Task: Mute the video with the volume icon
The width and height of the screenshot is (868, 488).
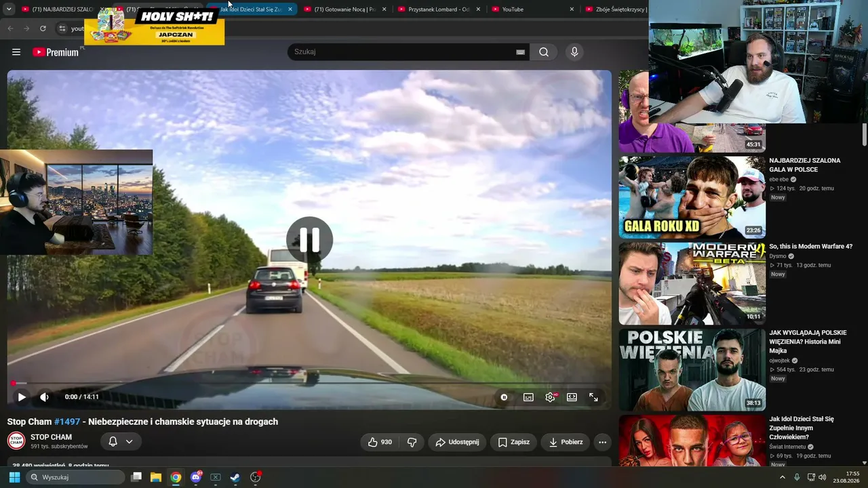Action: [x=44, y=397]
